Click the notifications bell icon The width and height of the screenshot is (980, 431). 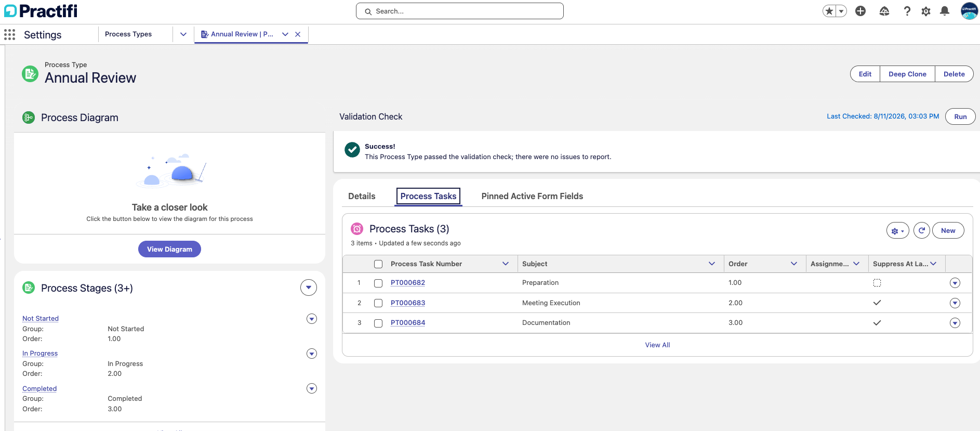[x=945, y=11]
